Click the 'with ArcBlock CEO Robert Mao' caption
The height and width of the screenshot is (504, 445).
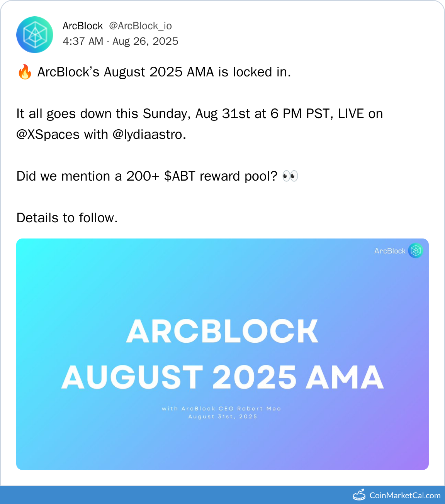[221, 409]
